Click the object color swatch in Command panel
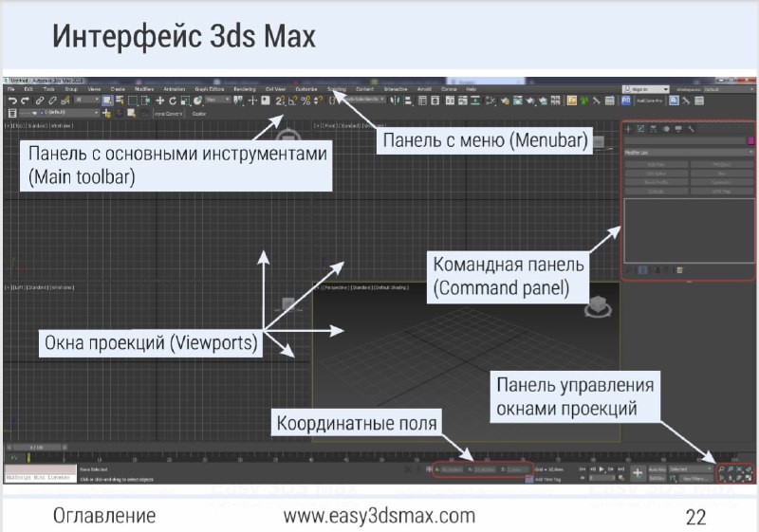The height and width of the screenshot is (532, 759). (x=751, y=140)
